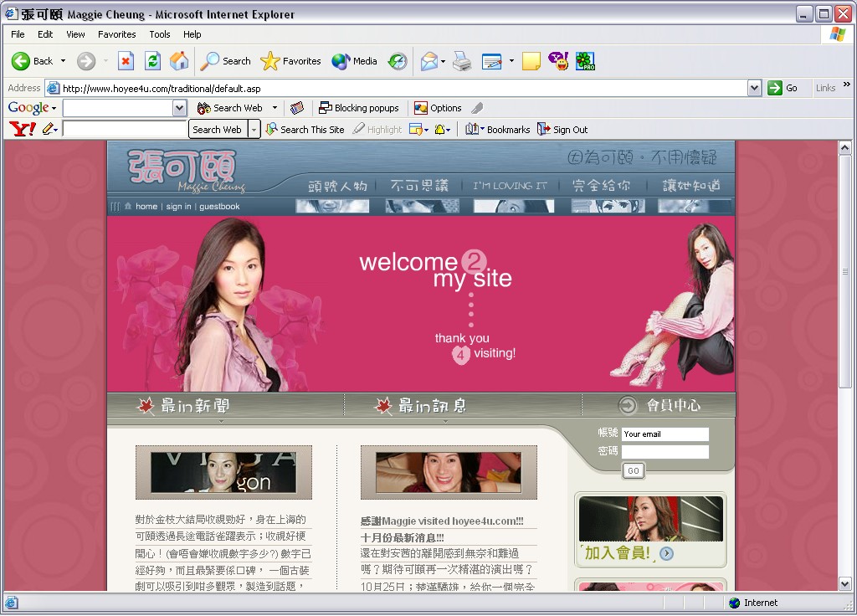This screenshot has height=616, width=857.
Task: Click the Google toolbar Search Web button
Action: pyautogui.click(x=230, y=108)
